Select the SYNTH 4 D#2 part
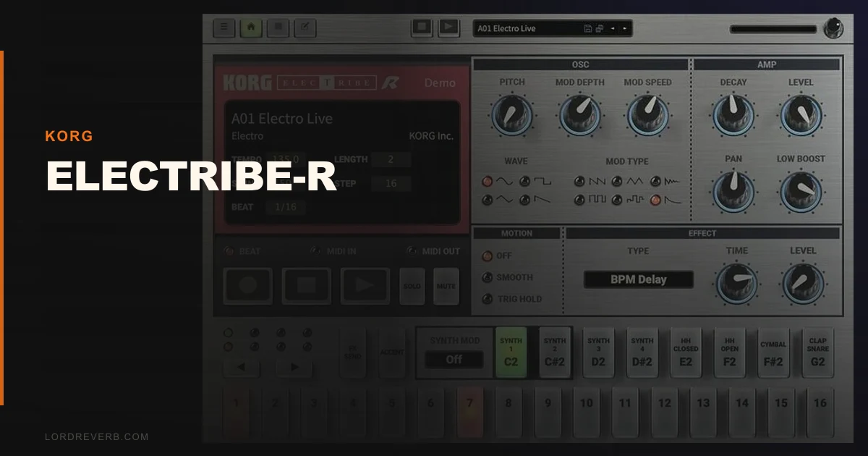The image size is (868, 456). click(x=642, y=352)
